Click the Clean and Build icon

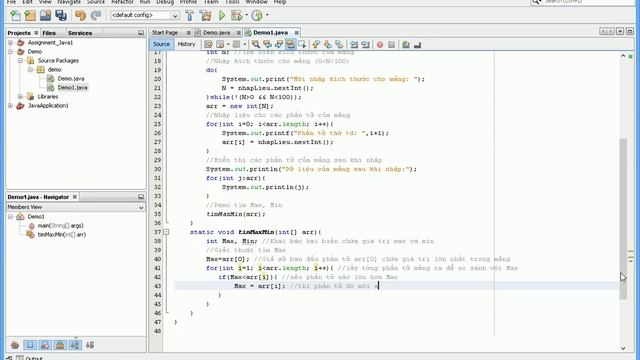pyautogui.click(x=205, y=16)
